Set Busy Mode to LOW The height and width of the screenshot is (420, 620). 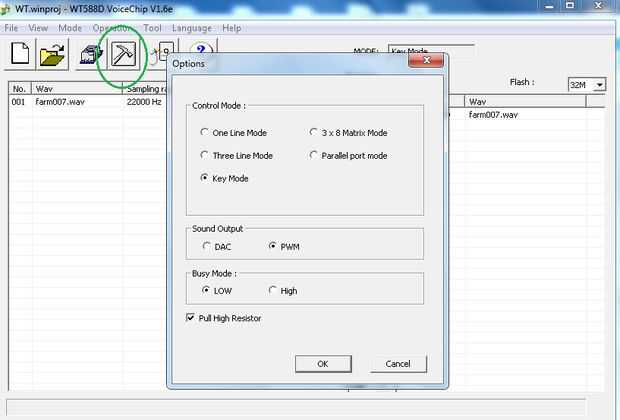[206, 290]
